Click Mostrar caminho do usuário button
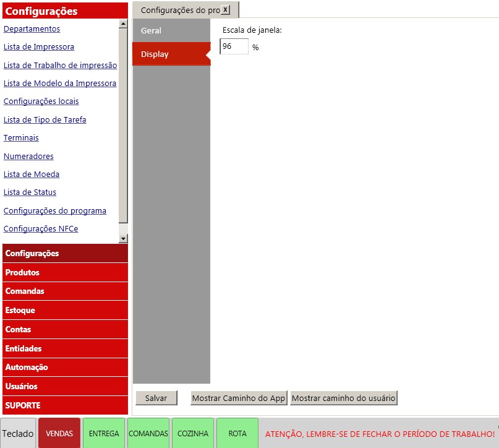The image size is (499, 448). click(x=344, y=398)
